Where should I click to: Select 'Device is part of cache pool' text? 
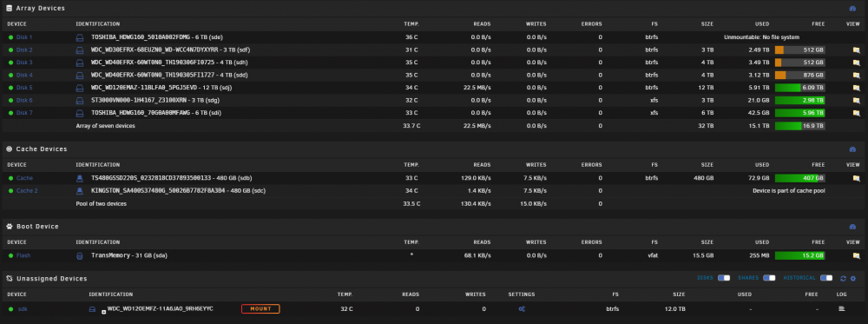pos(789,190)
